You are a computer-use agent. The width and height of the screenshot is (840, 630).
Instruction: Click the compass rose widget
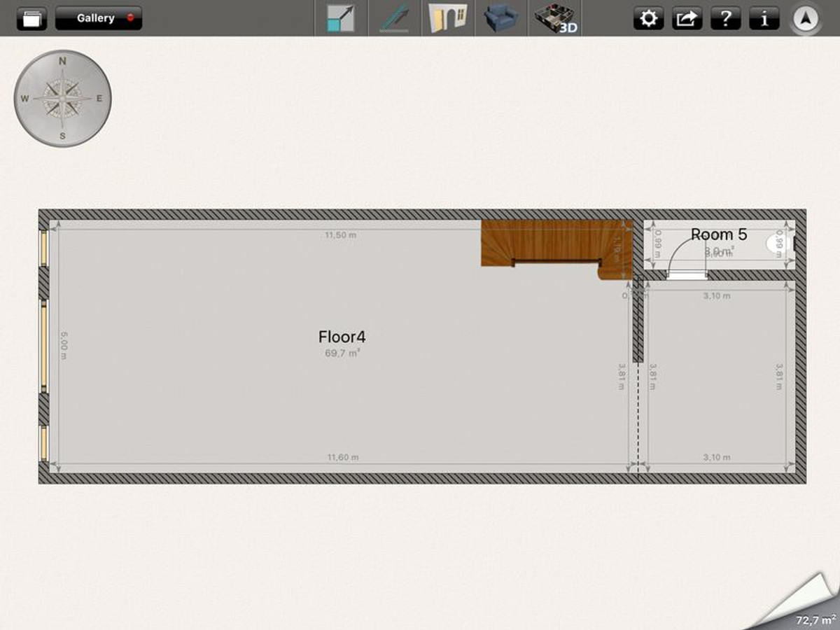pyautogui.click(x=62, y=99)
